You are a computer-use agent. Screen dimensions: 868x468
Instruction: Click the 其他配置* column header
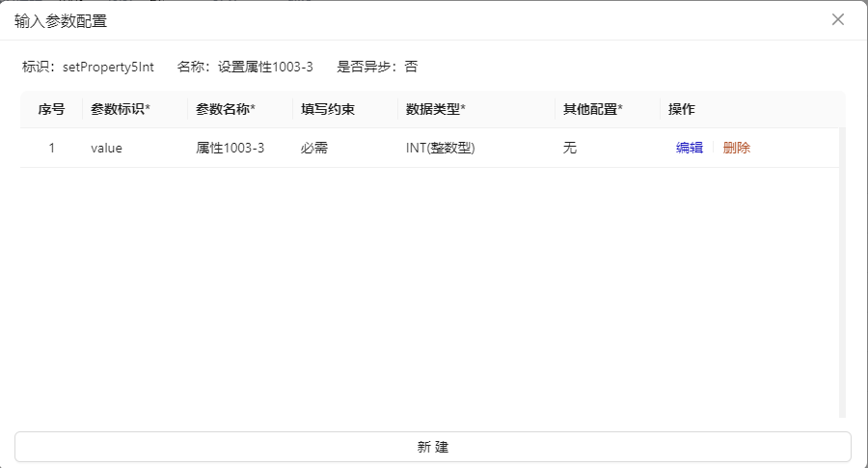(x=593, y=109)
